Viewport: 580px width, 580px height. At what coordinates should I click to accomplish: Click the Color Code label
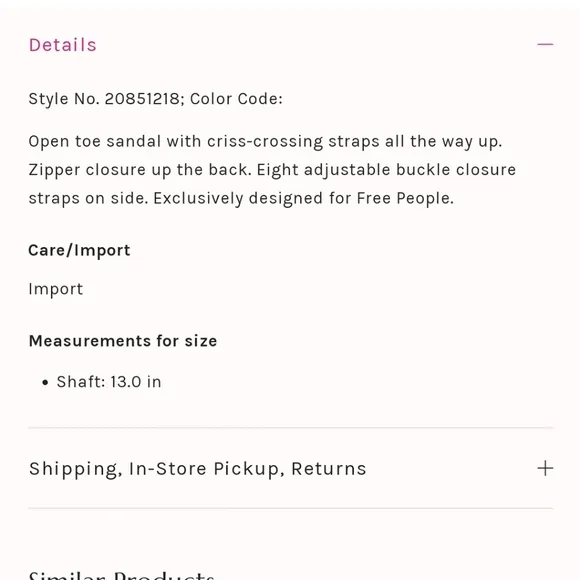coord(236,99)
